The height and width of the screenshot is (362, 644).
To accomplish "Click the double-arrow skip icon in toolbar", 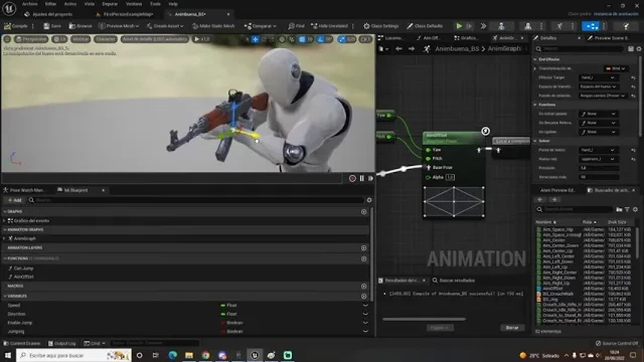I will (484, 26).
